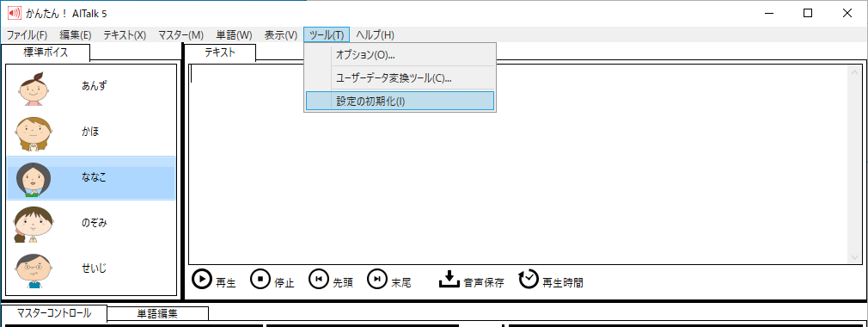Switch to the 標準ボイス tab

pos(46,52)
